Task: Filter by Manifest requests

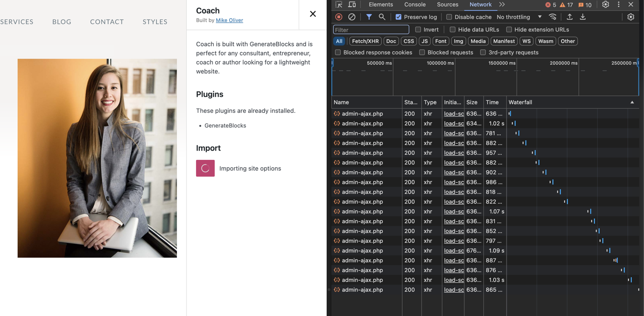Action: 504,41
